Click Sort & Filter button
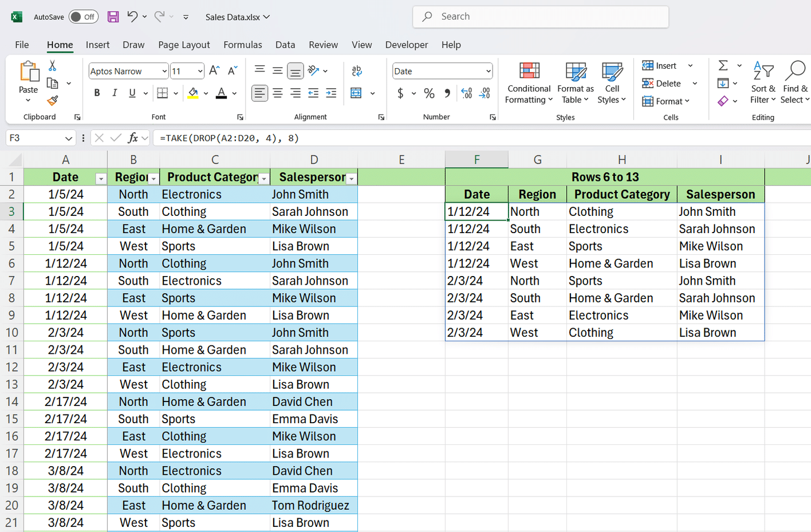The width and height of the screenshot is (811, 532). pos(763,83)
